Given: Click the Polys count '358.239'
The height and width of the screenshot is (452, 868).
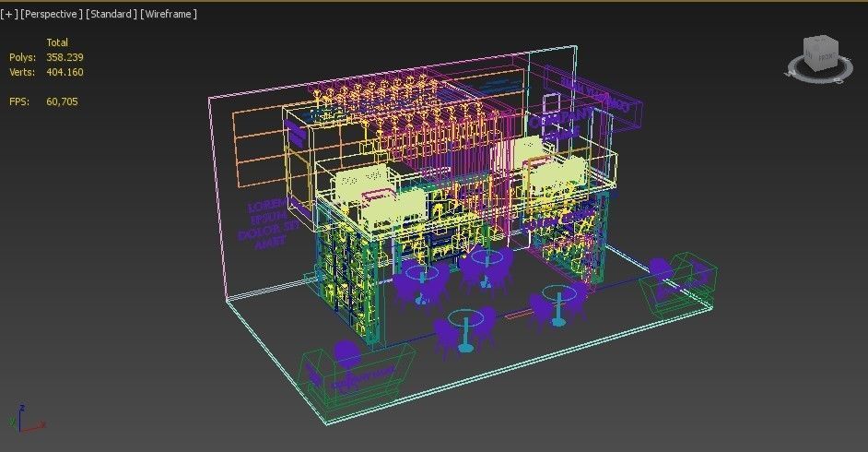Looking at the screenshot, I should [x=65, y=57].
